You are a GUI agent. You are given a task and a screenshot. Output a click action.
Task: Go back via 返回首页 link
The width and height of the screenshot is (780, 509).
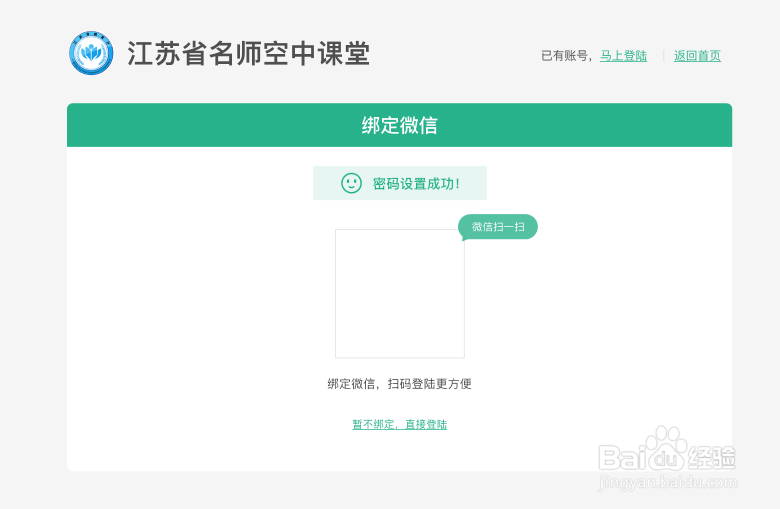[697, 56]
